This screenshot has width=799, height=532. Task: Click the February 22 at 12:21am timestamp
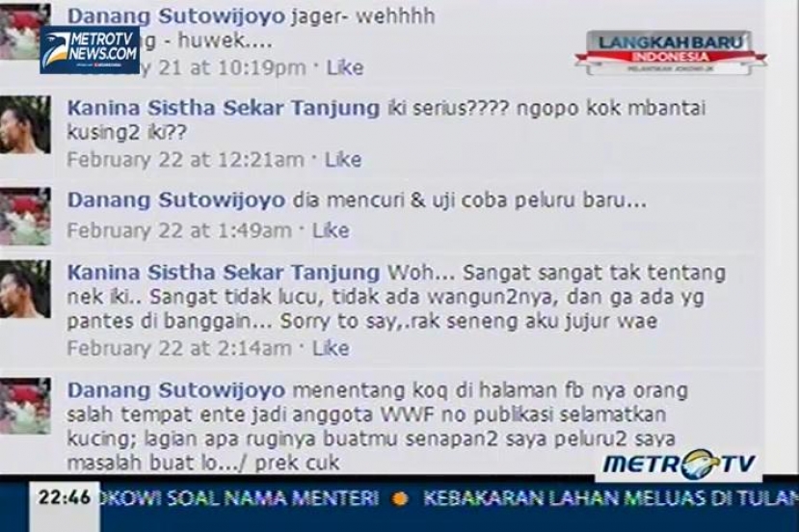(x=185, y=159)
